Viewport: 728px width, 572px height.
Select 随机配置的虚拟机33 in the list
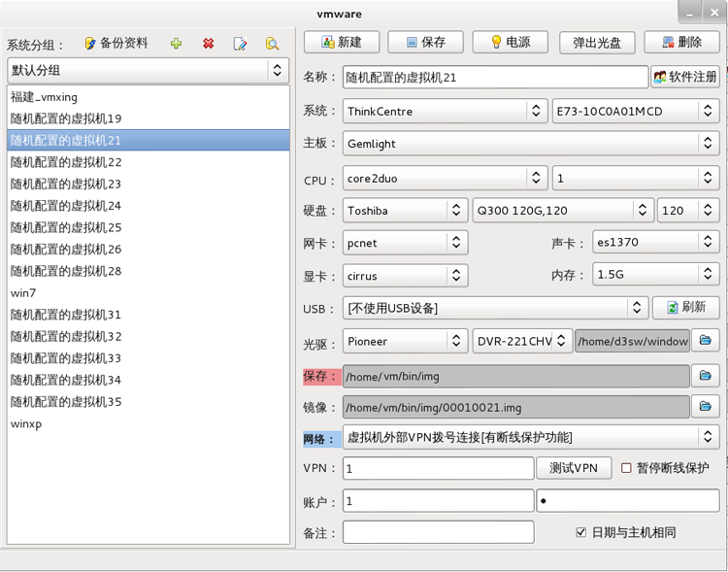149,358
